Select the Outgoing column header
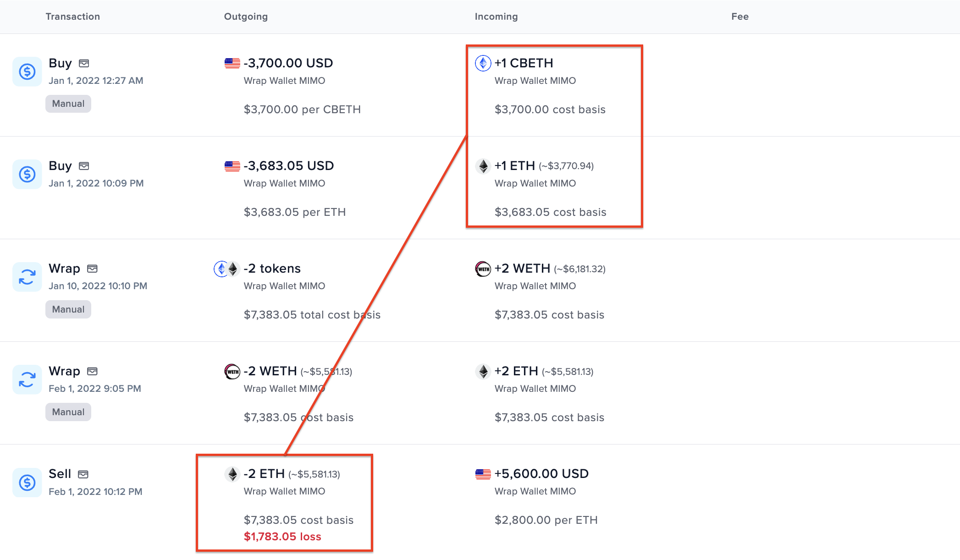 click(x=246, y=16)
